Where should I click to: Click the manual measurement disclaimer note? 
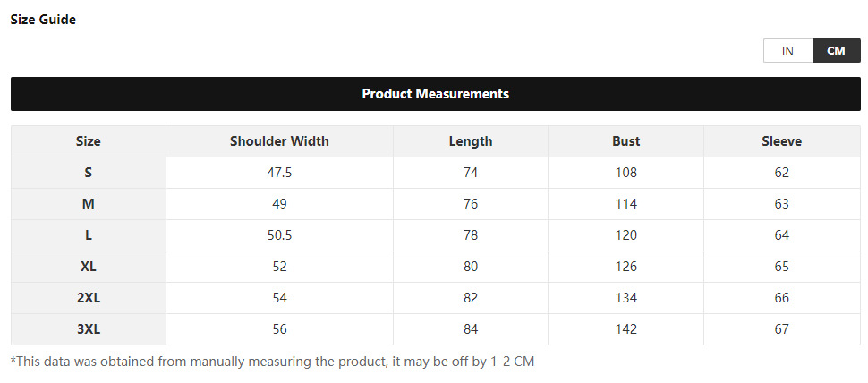(272, 362)
